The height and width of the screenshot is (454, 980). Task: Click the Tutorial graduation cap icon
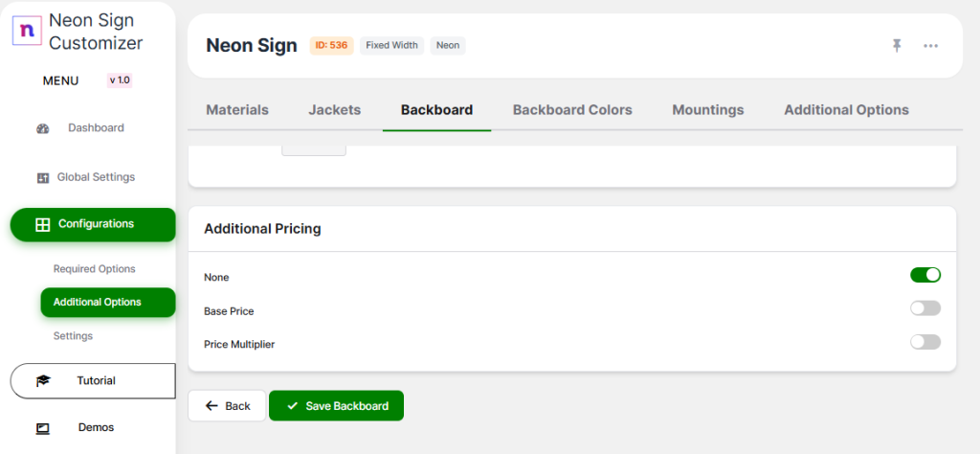pyautogui.click(x=43, y=381)
